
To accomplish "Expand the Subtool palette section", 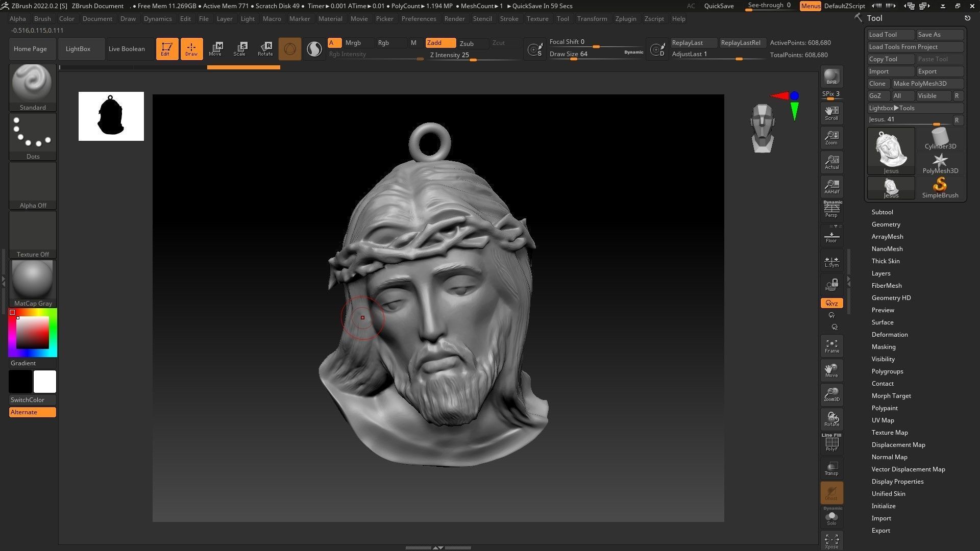I will coord(882,212).
